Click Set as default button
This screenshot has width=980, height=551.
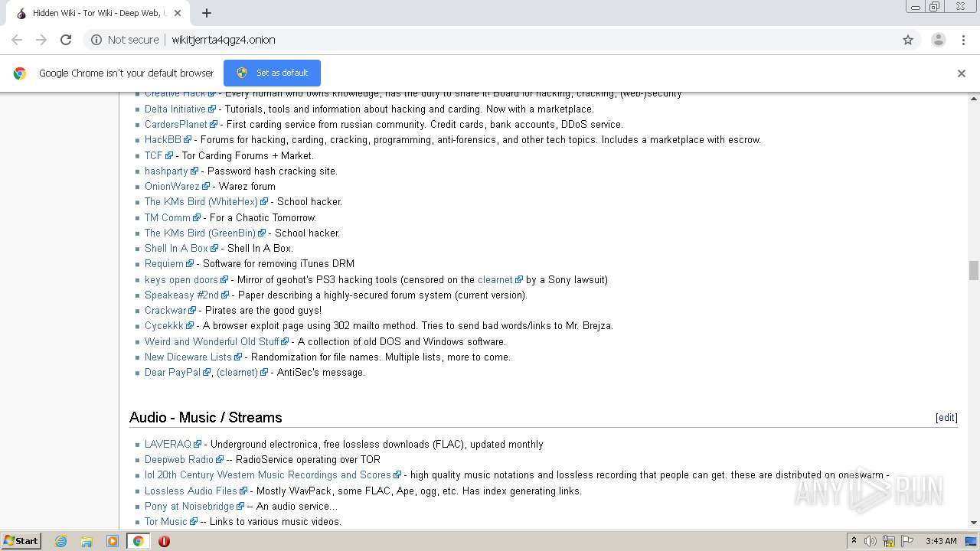click(x=272, y=73)
